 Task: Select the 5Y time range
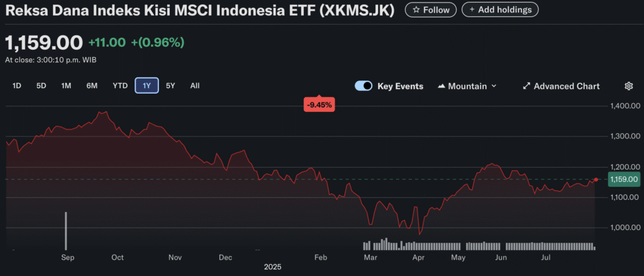170,86
